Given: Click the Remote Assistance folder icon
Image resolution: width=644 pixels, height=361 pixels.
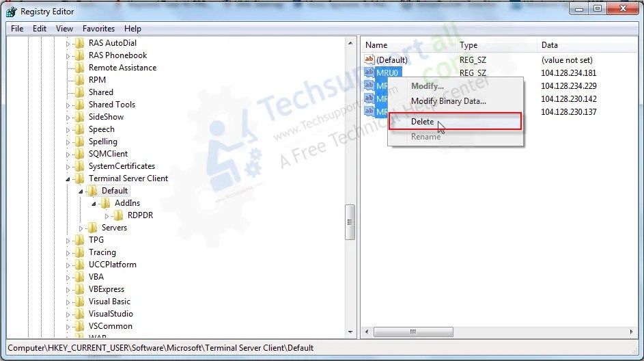Looking at the screenshot, I should point(80,68).
